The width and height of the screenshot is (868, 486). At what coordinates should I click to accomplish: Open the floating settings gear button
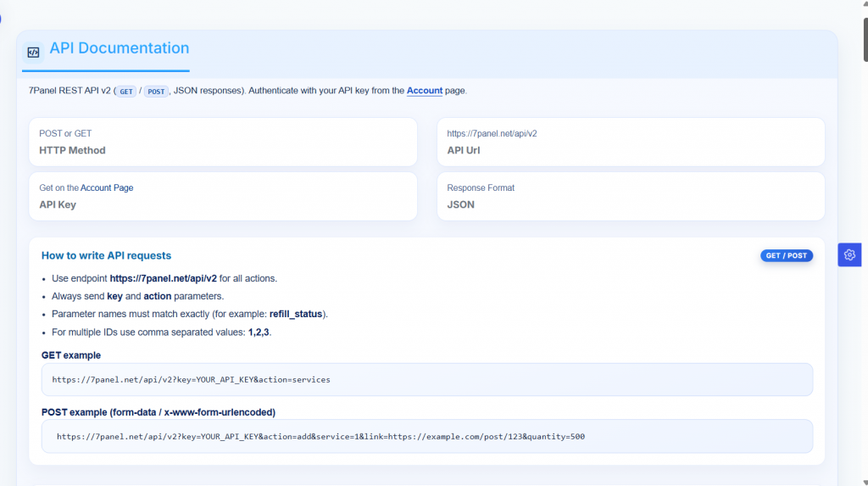849,255
